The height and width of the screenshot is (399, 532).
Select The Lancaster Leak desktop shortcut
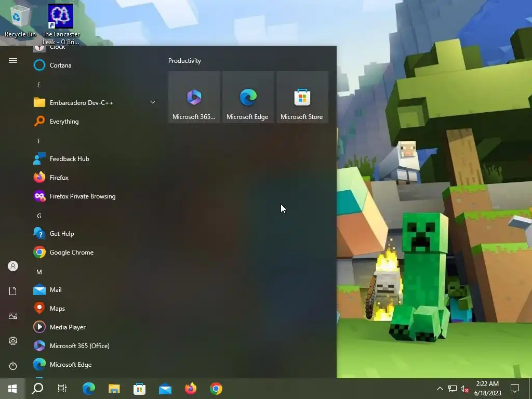pyautogui.click(x=61, y=24)
